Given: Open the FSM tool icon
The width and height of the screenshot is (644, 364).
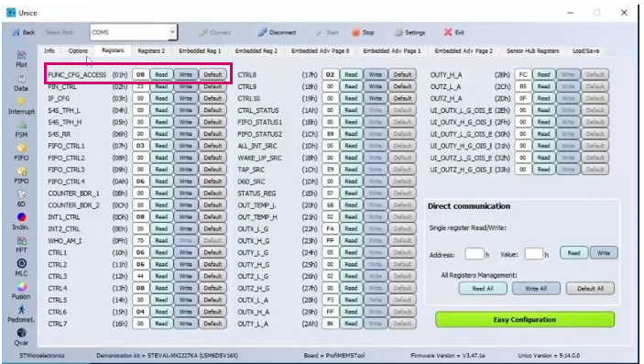Looking at the screenshot, I should click(x=21, y=129).
